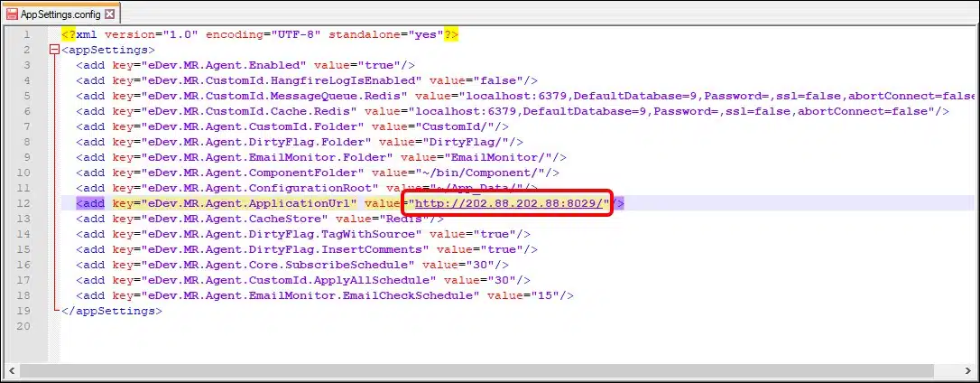Image resolution: width=980 pixels, height=383 pixels.
Task: Place cursor on empty line 20
Action: point(271,326)
